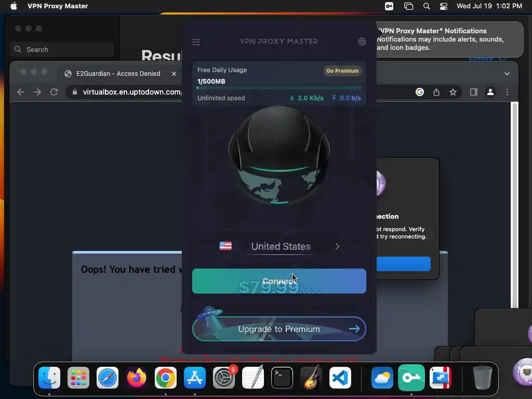Go forward in the Chrome window
Viewport: 532px width, 399px height.
click(37, 92)
